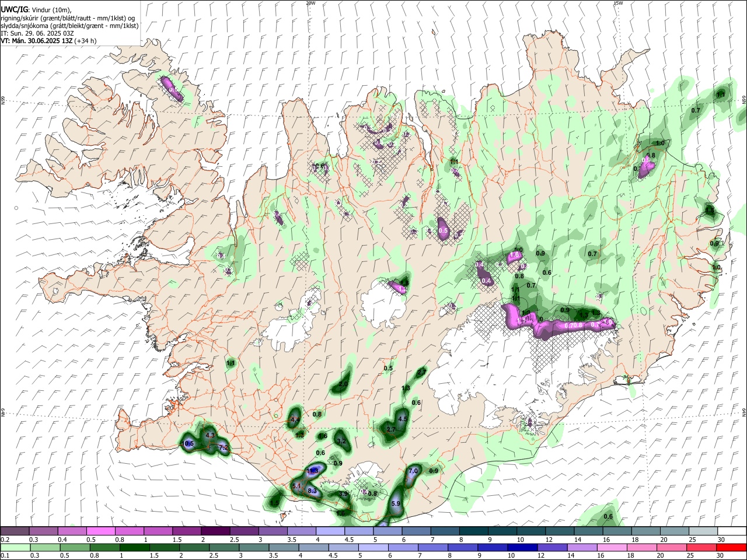Click the 15W longitude label at the top edge
This screenshot has height=560, width=747.
click(618, 3)
